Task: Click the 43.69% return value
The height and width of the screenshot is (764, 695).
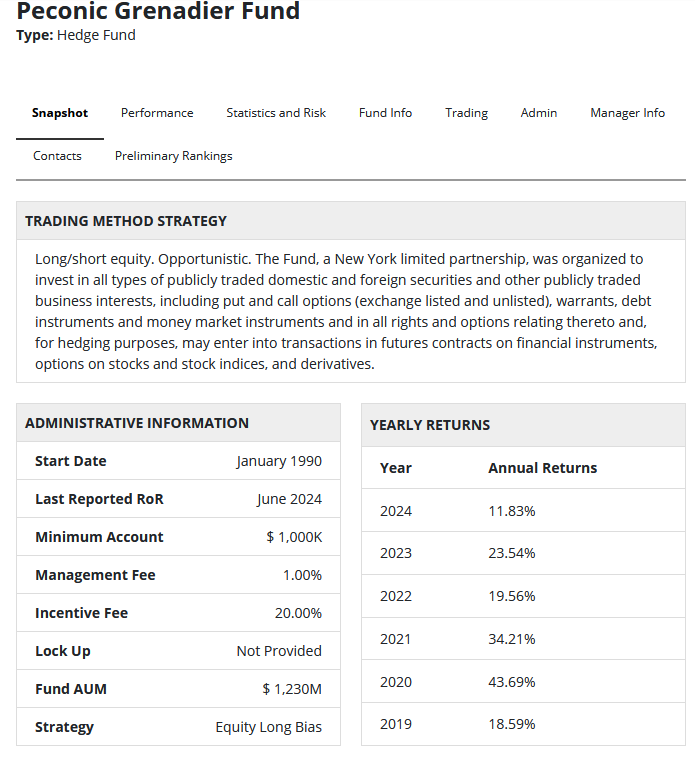Action: (512, 682)
